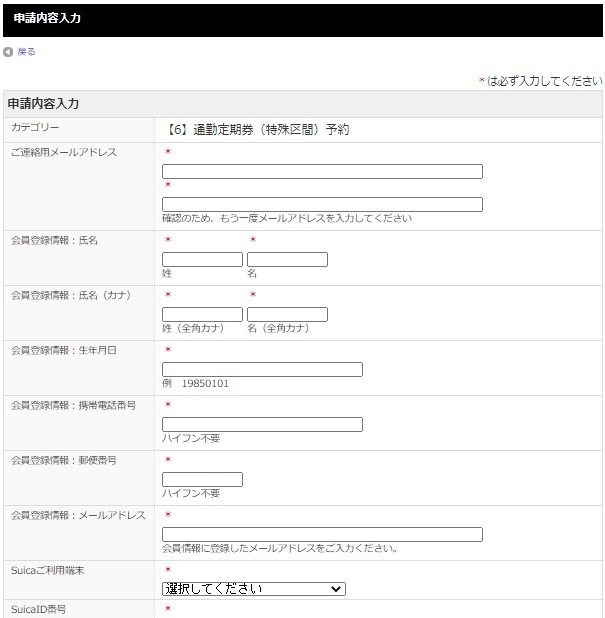
Task: Click the カテゴリー label
Action: (x=35, y=127)
